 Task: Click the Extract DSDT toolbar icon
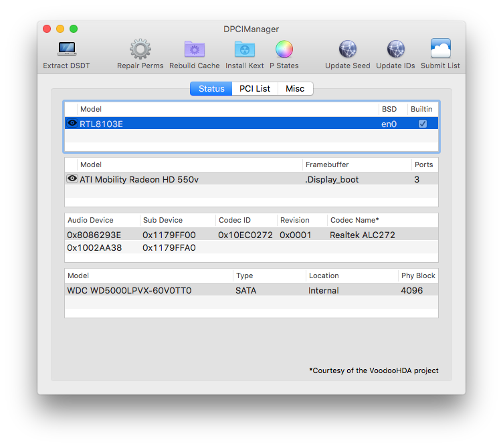coord(66,50)
